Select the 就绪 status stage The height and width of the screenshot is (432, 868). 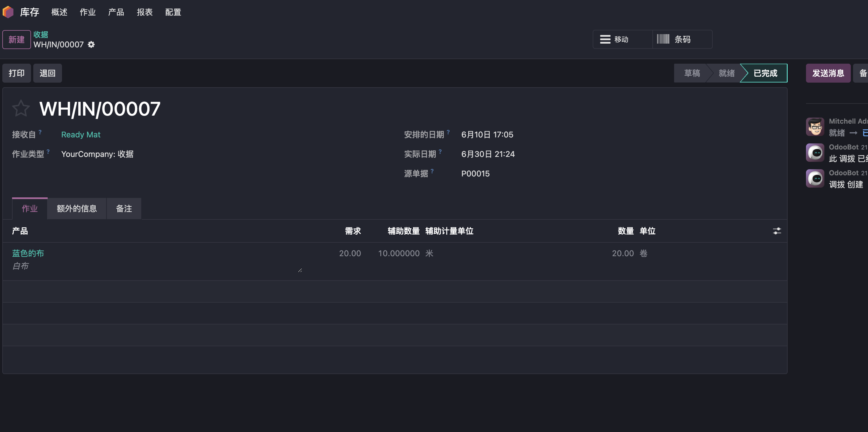[726, 73]
